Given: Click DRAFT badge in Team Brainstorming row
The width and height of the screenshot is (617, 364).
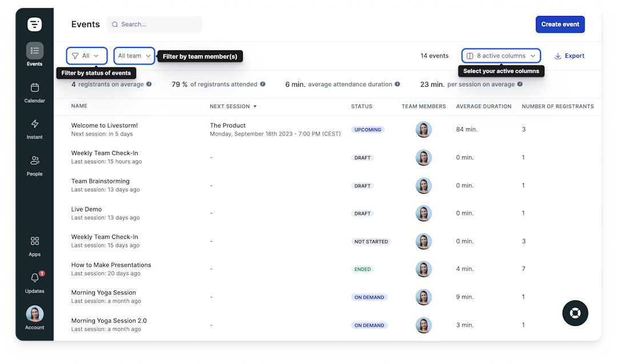Looking at the screenshot, I should [362, 186].
